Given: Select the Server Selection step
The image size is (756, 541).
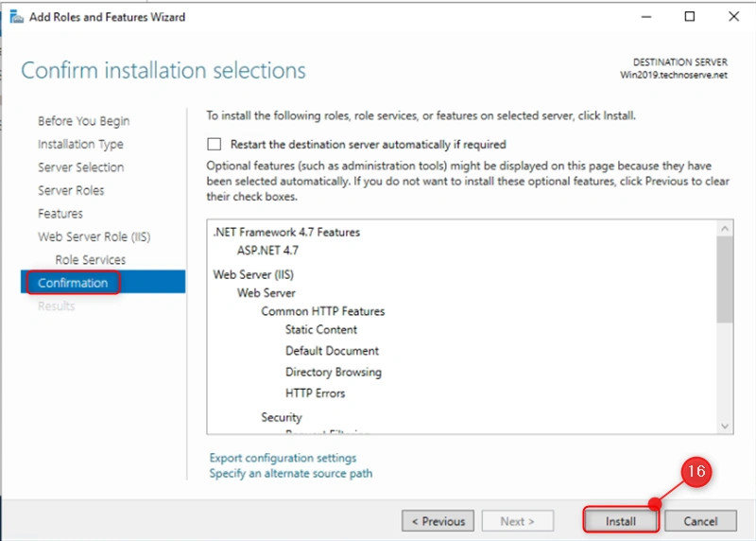Looking at the screenshot, I should 81,167.
